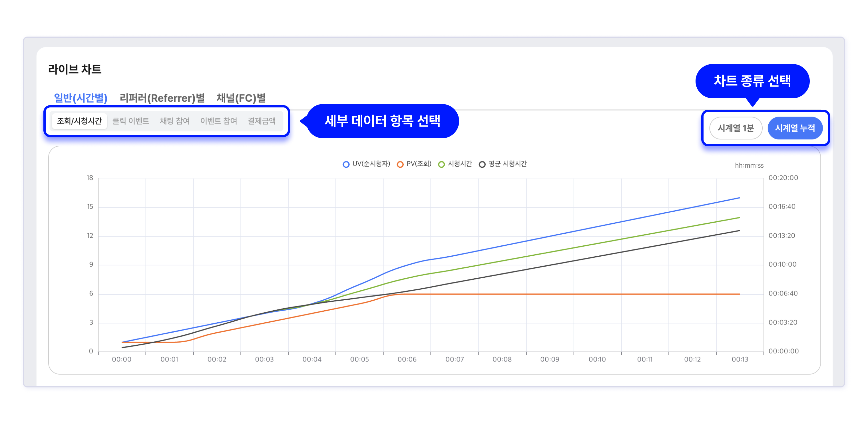Select 결제금액 data segment
This screenshot has height=424, width=868.
click(x=262, y=121)
